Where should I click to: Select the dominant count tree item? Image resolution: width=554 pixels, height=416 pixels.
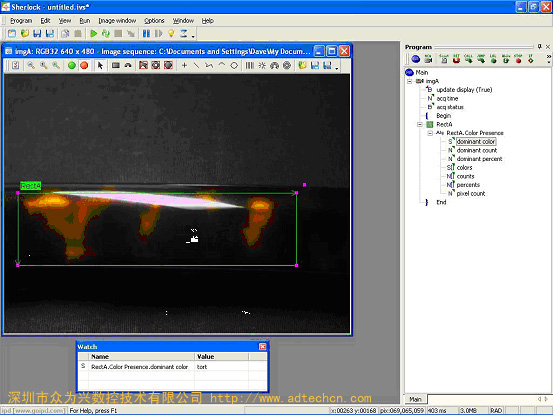coord(477,150)
